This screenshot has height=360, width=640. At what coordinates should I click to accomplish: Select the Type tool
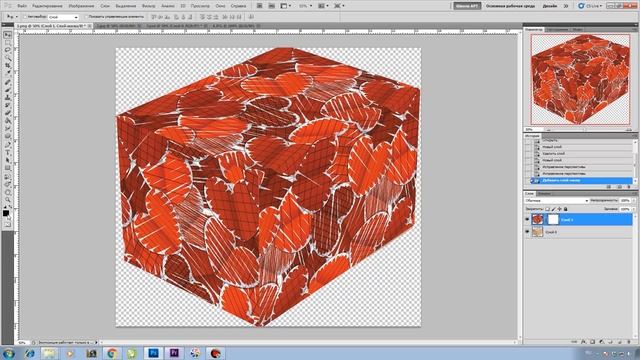7,153
